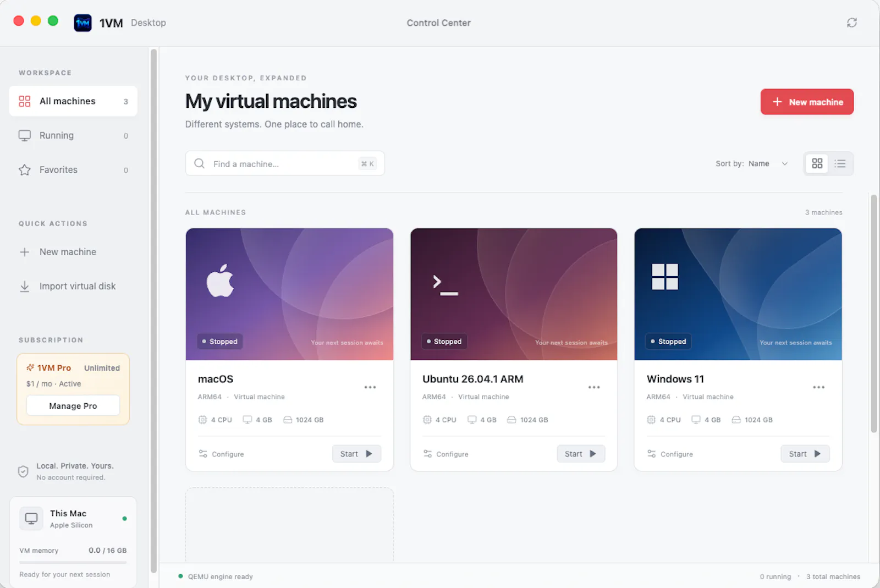
Task: Switch to list view
Action: (x=840, y=163)
